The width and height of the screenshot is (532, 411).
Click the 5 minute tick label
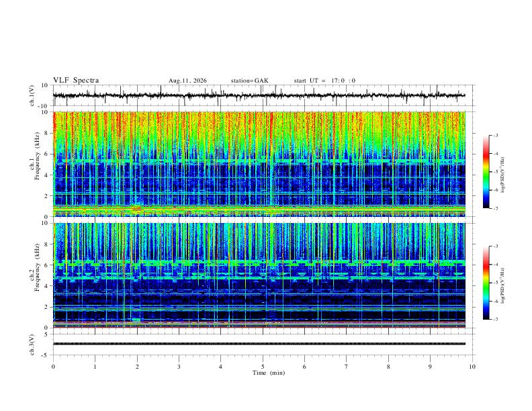[x=263, y=367]
